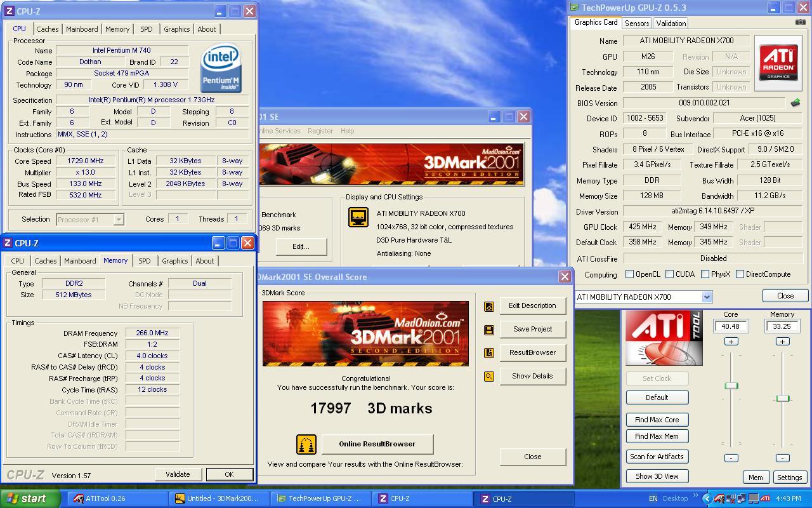The width and height of the screenshot is (812, 508).
Task: Enable the PhysX checkbox
Action: point(705,274)
